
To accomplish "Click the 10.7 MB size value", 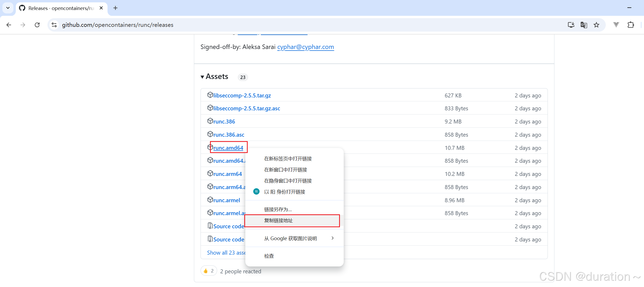I will pos(455,148).
